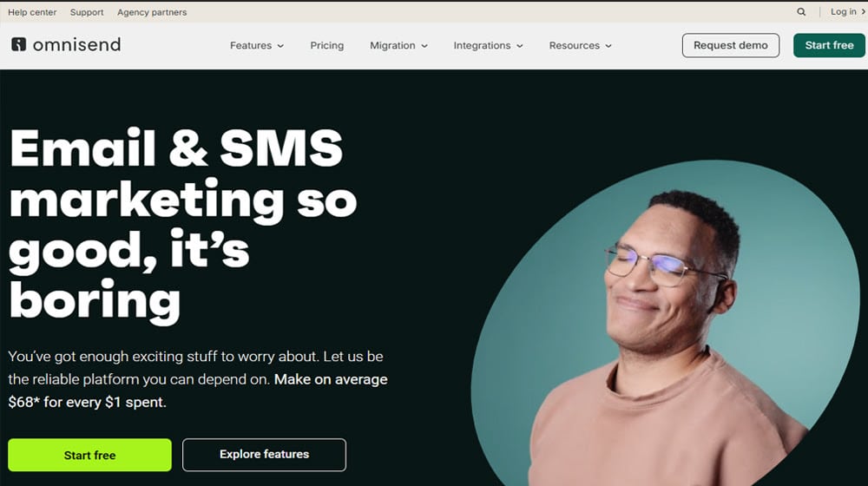
Task: Expand the Integrations dropdown chevron
Action: [x=520, y=46]
